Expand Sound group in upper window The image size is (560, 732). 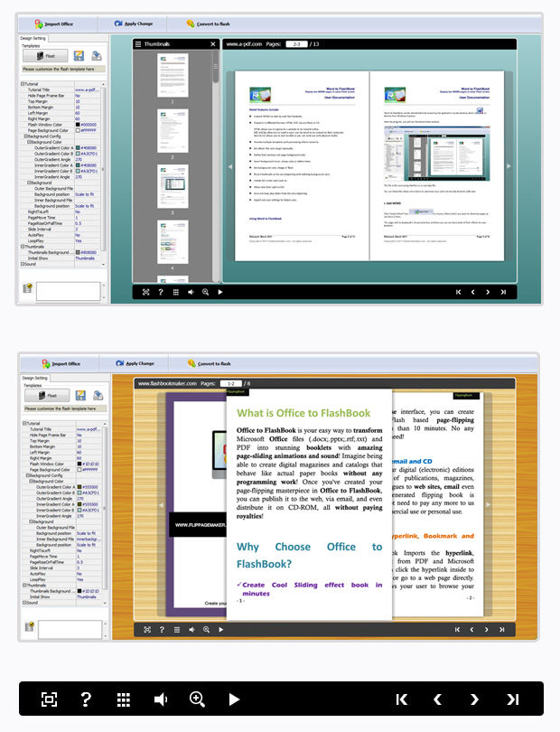point(23,264)
